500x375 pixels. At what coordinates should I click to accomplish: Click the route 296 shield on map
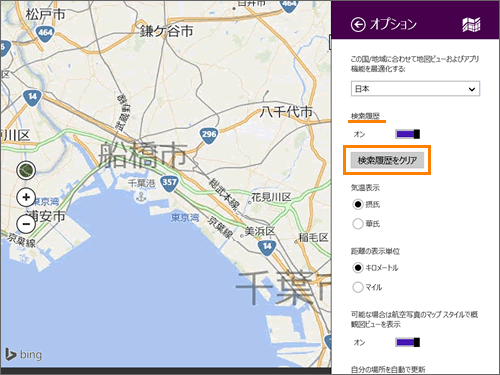tap(209, 135)
